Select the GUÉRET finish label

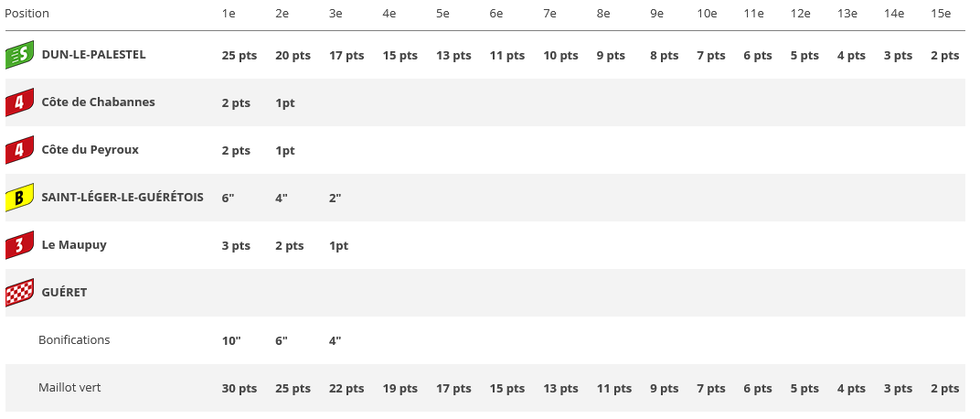(x=64, y=293)
